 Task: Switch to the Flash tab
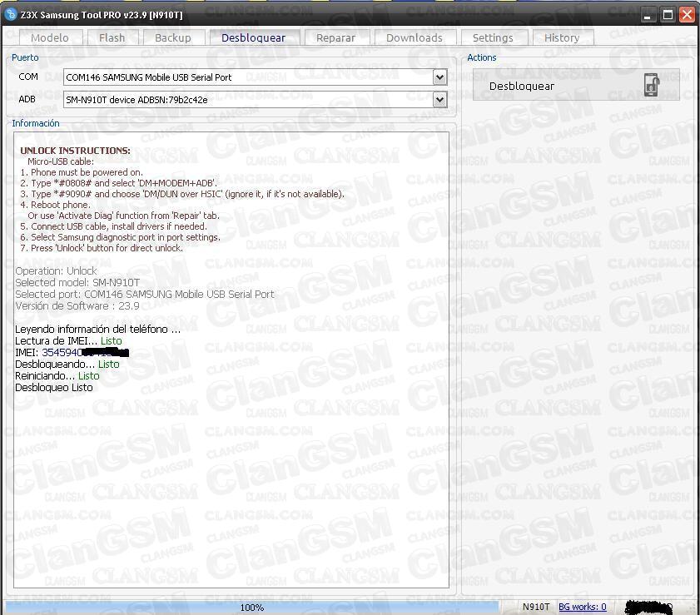tap(112, 38)
